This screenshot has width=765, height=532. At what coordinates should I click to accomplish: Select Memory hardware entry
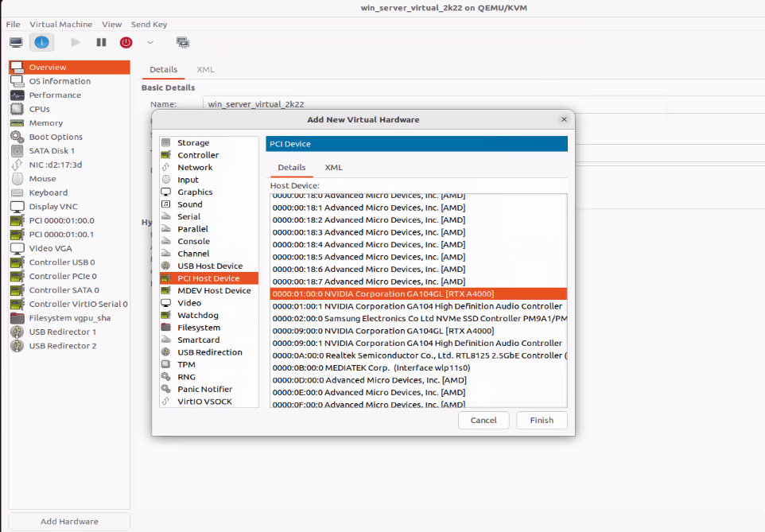coord(69,123)
